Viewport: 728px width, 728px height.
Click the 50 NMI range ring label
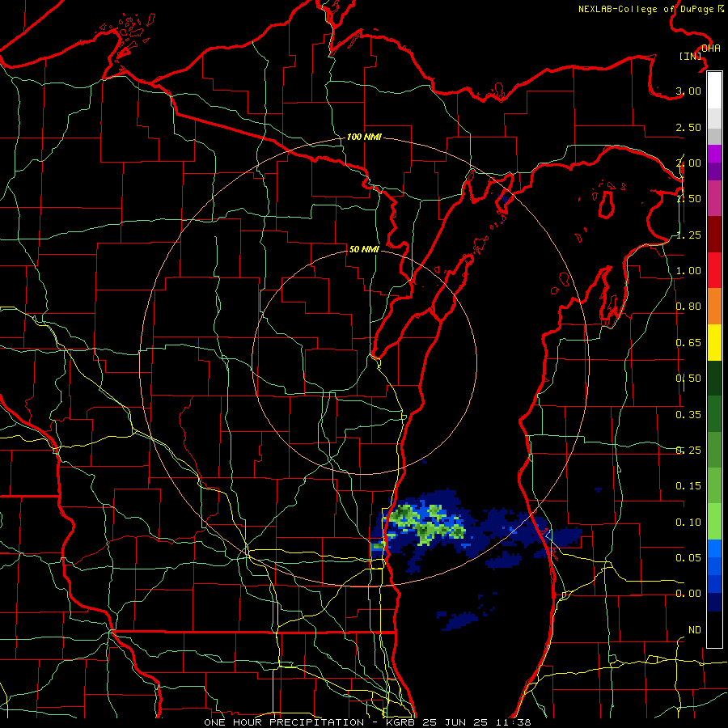(364, 249)
